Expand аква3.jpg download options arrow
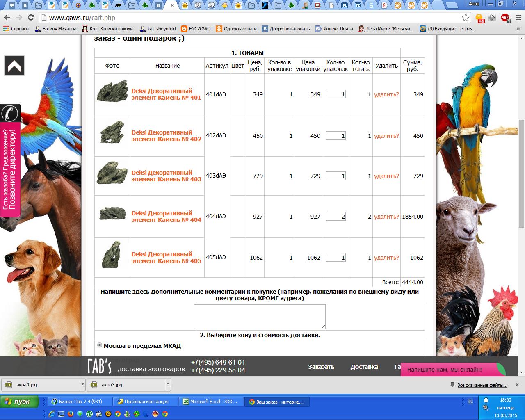 (x=168, y=385)
